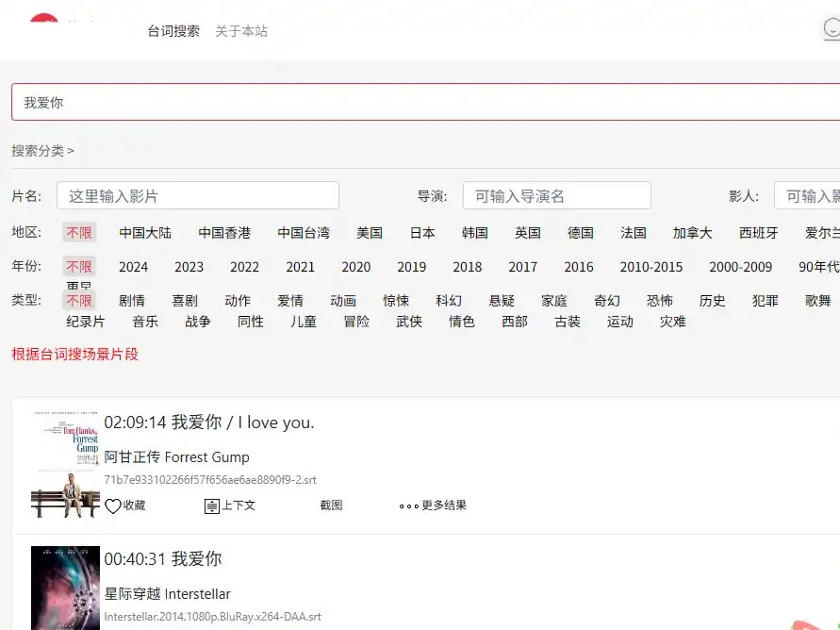Viewport: 840px width, 630px height.
Task: Select the 法国 region filter
Action: [x=634, y=233]
